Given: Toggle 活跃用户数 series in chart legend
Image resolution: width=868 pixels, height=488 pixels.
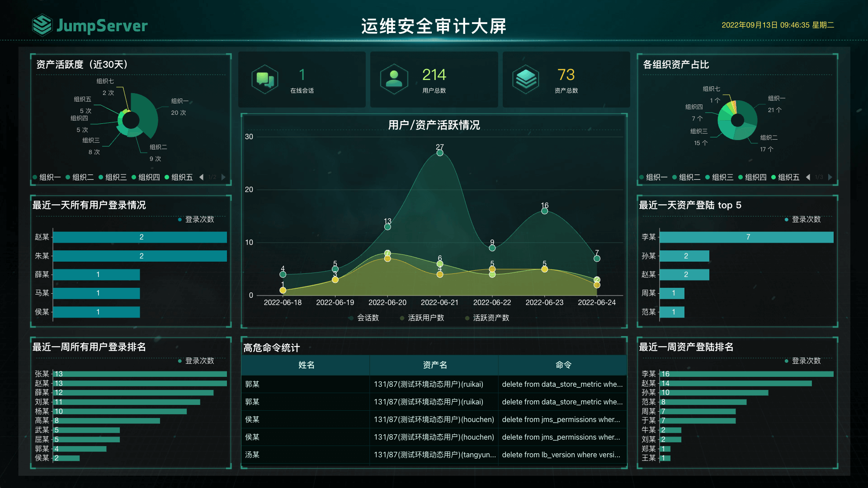Looking at the screenshot, I should [422, 318].
